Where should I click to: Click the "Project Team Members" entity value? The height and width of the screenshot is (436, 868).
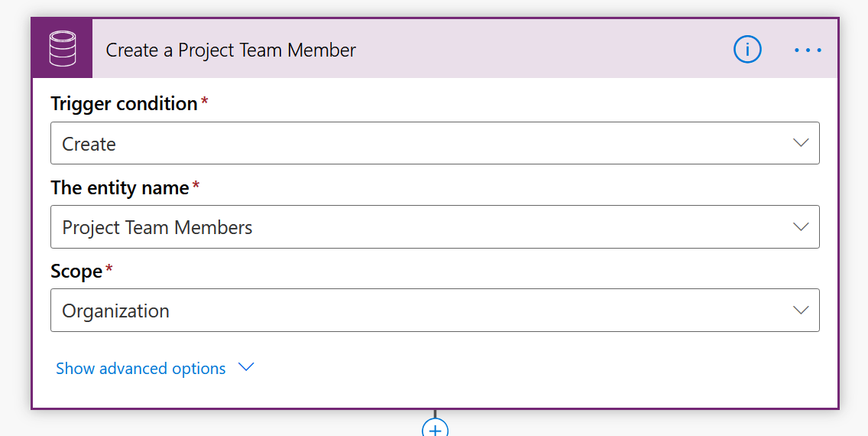click(157, 228)
